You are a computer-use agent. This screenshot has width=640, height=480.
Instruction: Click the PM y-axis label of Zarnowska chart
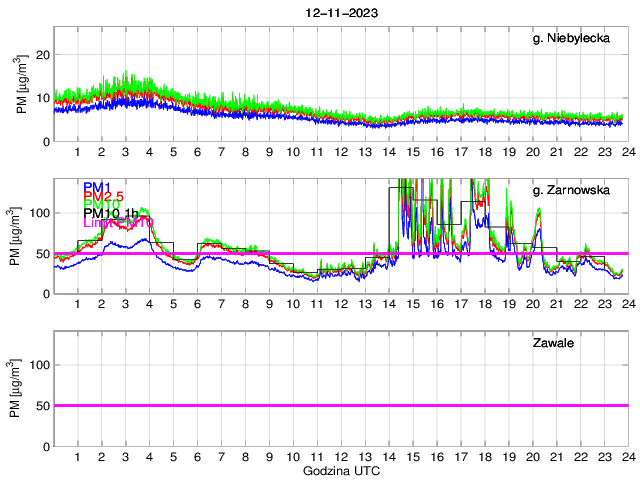point(15,236)
